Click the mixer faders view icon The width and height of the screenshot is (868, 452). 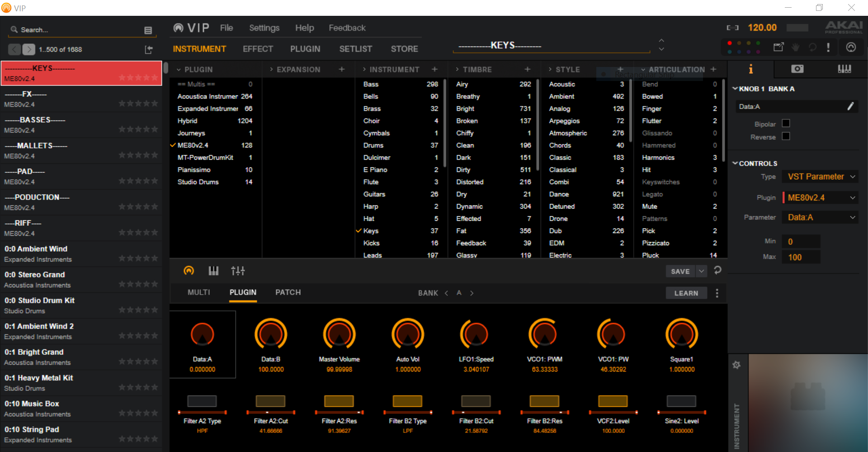pos(238,271)
